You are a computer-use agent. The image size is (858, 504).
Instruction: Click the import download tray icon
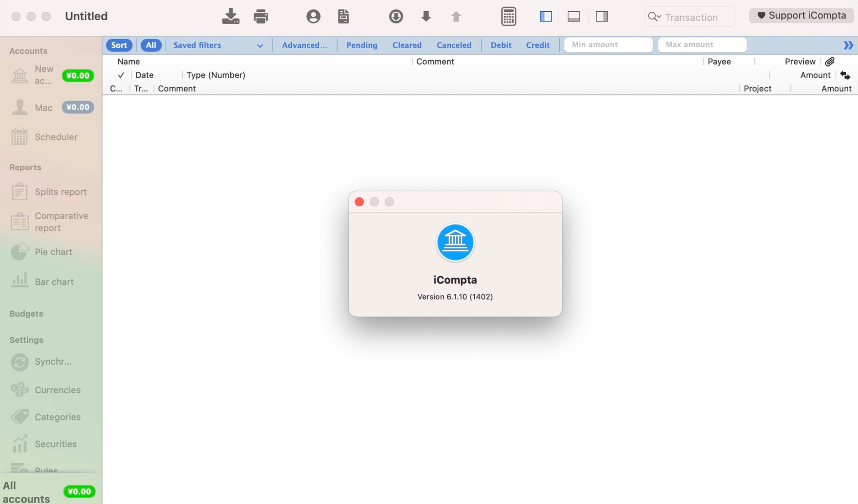click(230, 16)
